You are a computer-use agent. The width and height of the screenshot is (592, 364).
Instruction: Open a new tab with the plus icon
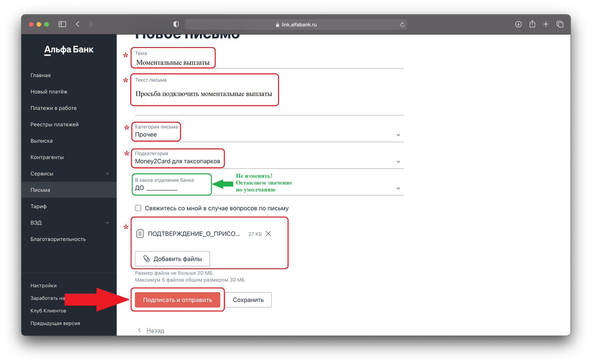tap(546, 24)
